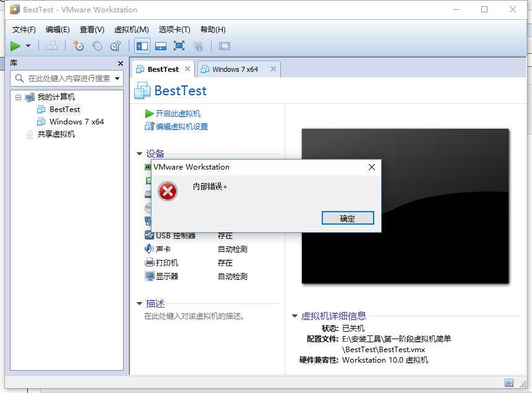Open the 查看(V) menu

92,30
